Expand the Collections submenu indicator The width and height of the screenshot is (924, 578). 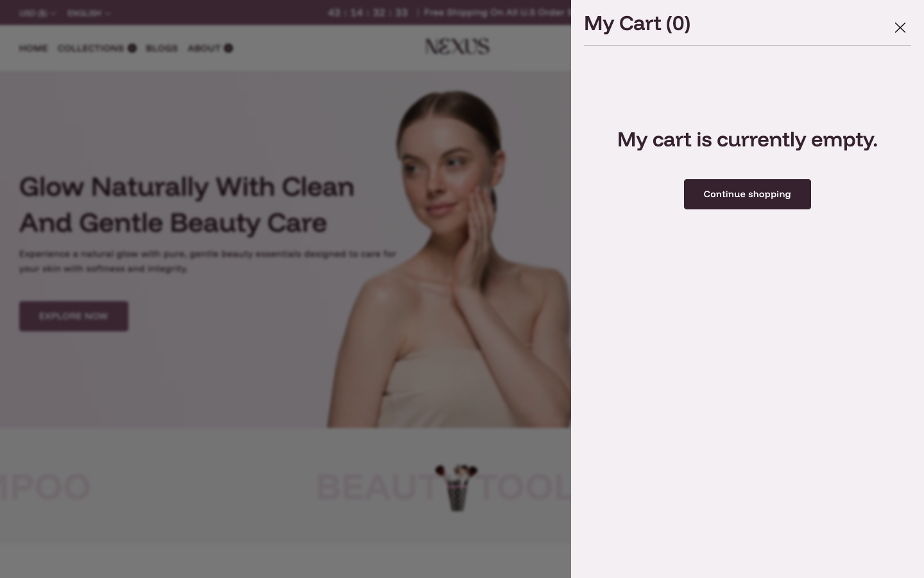coord(132,48)
